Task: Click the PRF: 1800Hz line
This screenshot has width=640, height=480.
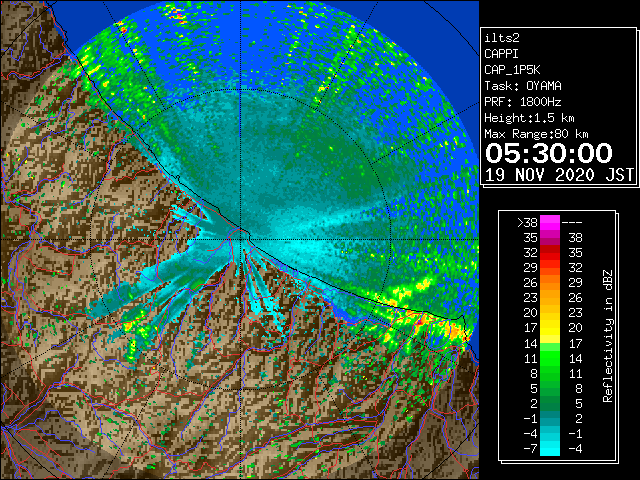Action: click(x=523, y=102)
